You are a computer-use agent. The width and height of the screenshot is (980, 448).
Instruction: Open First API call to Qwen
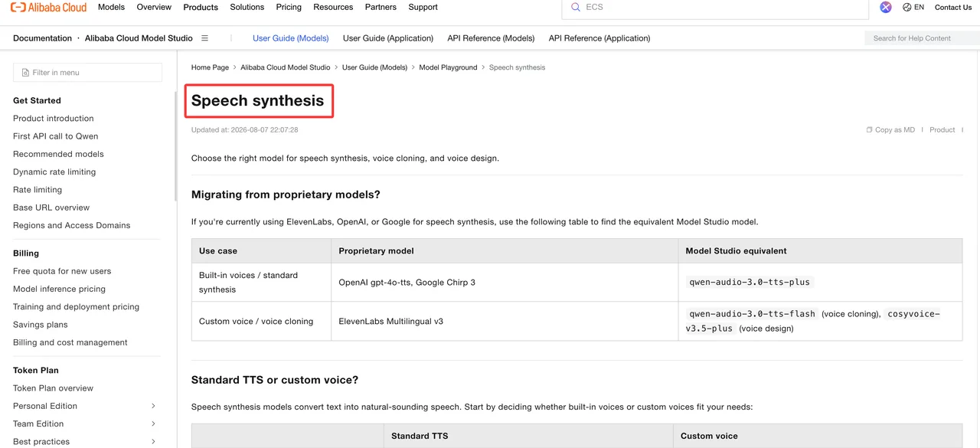pyautogui.click(x=56, y=136)
